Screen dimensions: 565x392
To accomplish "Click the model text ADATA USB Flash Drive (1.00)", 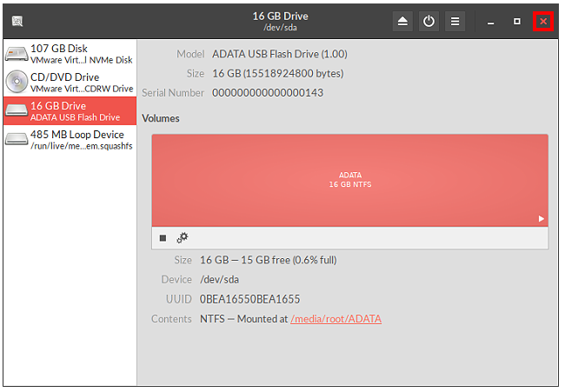I will pos(282,55).
